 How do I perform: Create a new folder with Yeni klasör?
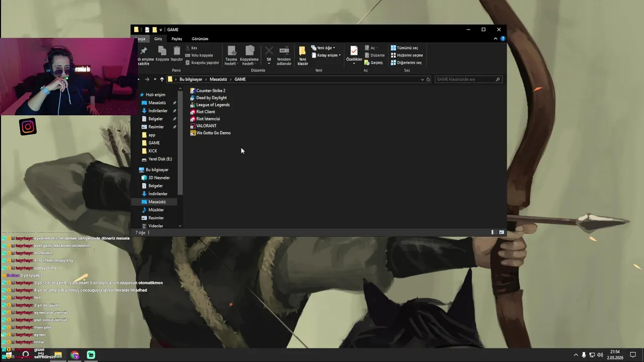[302, 55]
